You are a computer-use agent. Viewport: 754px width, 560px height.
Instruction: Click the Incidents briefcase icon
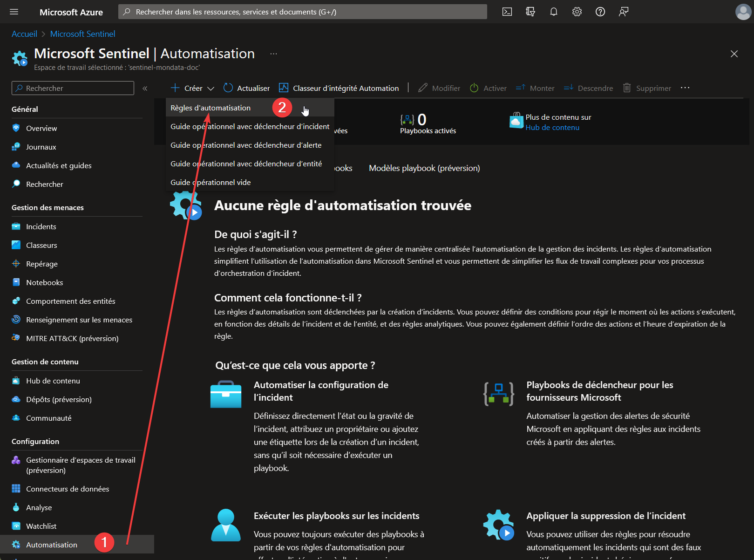tap(16, 226)
